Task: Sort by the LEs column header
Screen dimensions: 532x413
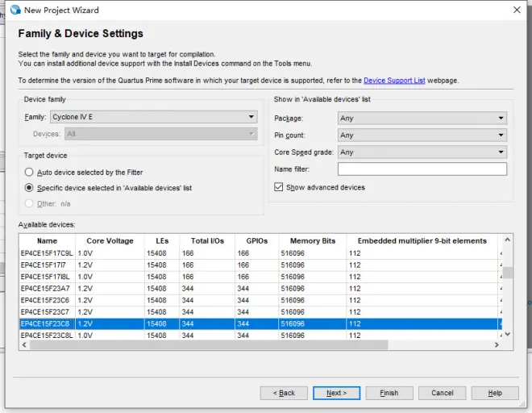Action: click(162, 241)
